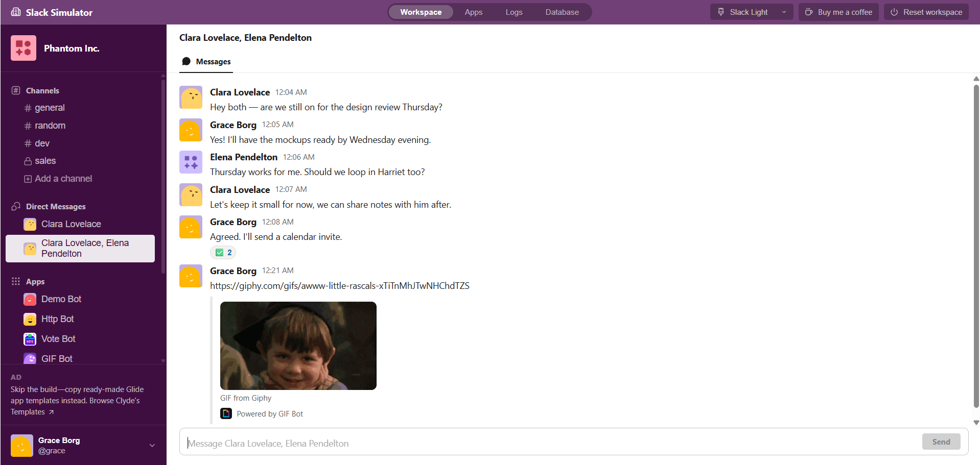Open the Browse Clyde's Templates ad link
The image size is (980, 465).
(75, 406)
